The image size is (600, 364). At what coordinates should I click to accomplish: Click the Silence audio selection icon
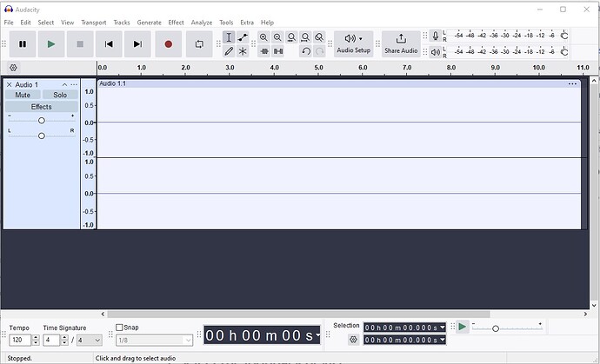click(278, 51)
